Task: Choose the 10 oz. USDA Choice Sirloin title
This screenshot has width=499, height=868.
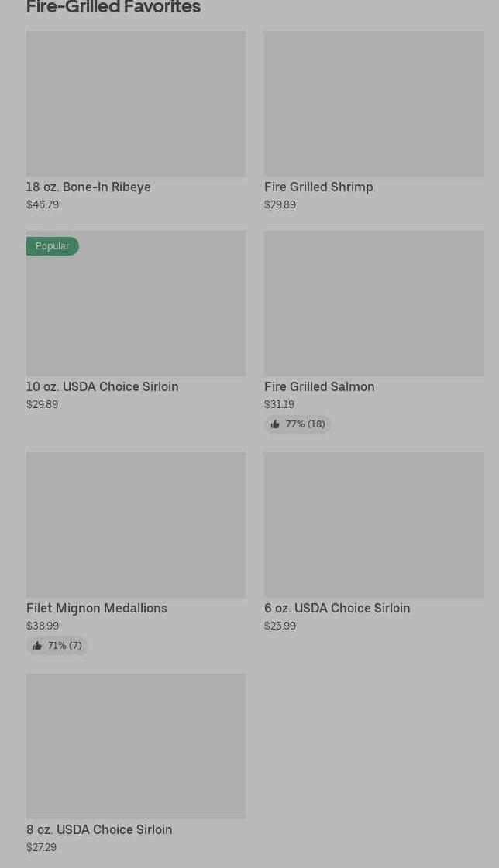Action: 102,387
